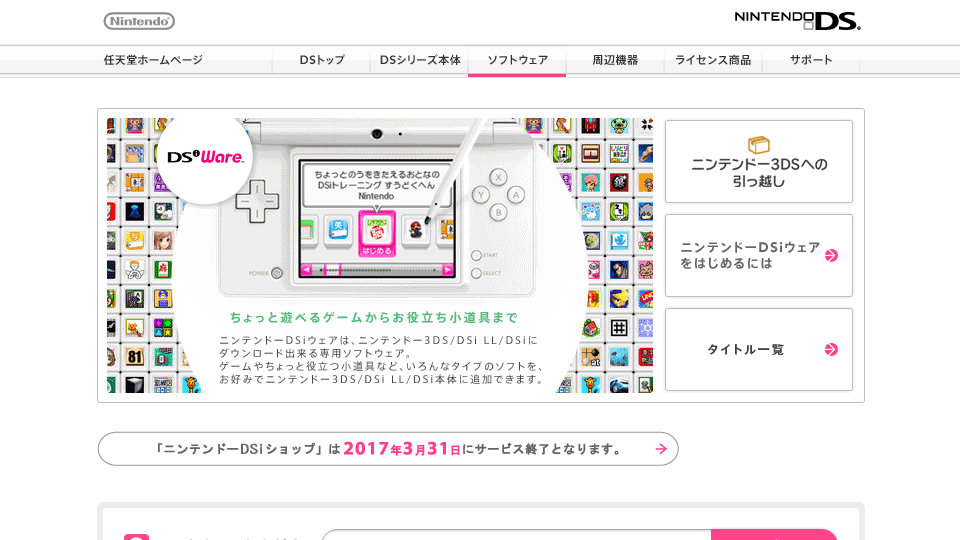Click the DSiWare circular logo
Viewport: 960px width, 540px height.
tap(205, 157)
